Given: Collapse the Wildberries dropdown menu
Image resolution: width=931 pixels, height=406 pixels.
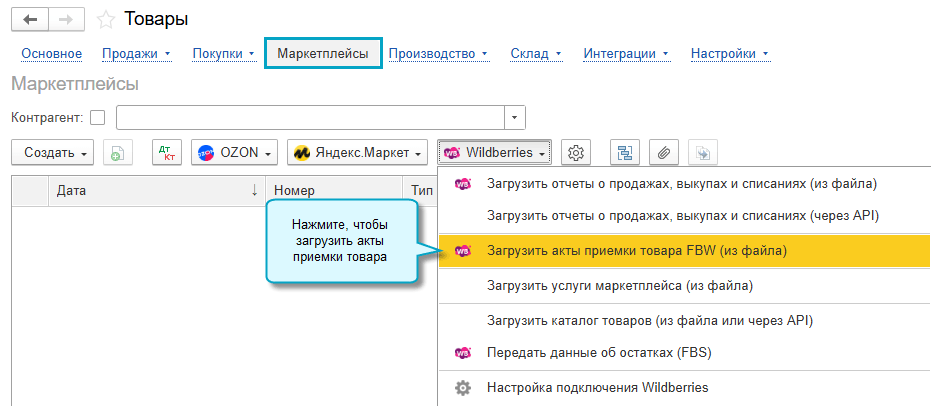Looking at the screenshot, I should [x=495, y=153].
